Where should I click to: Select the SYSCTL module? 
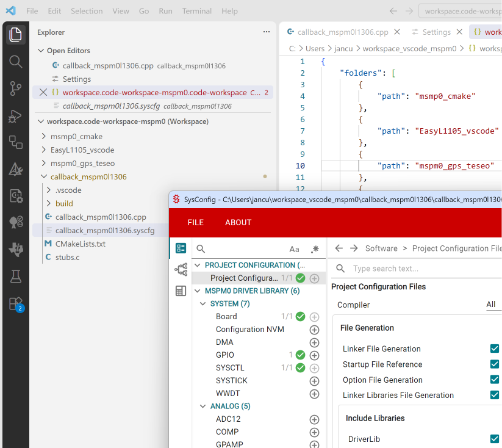tap(230, 367)
